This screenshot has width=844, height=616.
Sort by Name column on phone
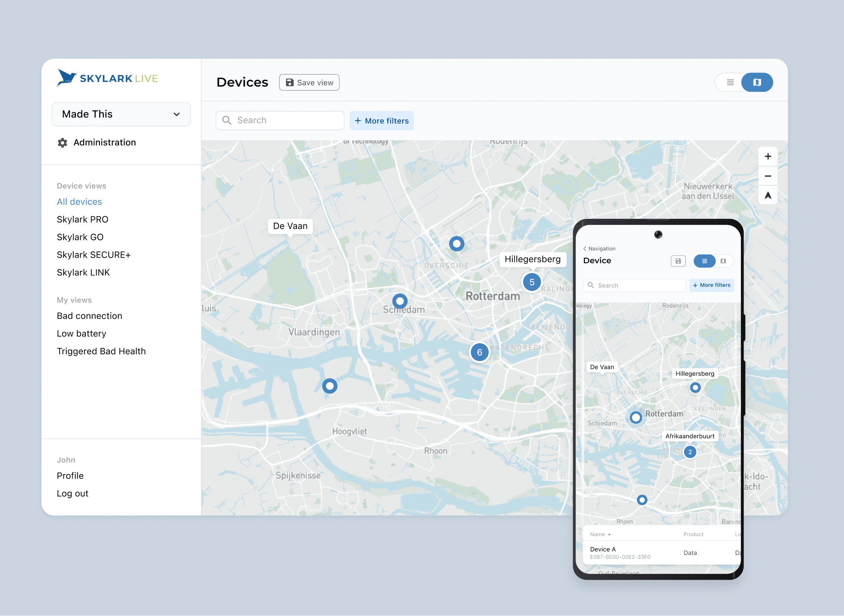pyautogui.click(x=600, y=534)
